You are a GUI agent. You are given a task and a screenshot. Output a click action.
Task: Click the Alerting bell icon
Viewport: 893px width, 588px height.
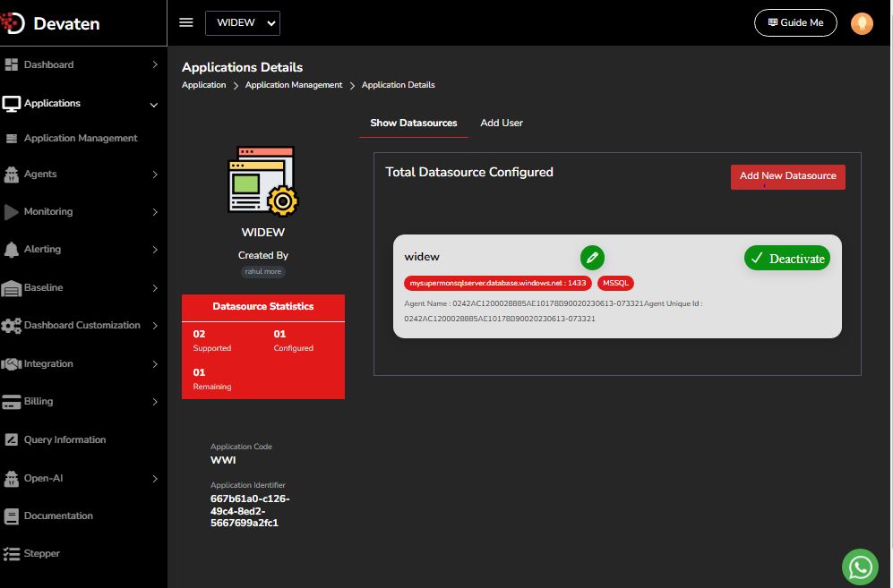pyautogui.click(x=12, y=250)
